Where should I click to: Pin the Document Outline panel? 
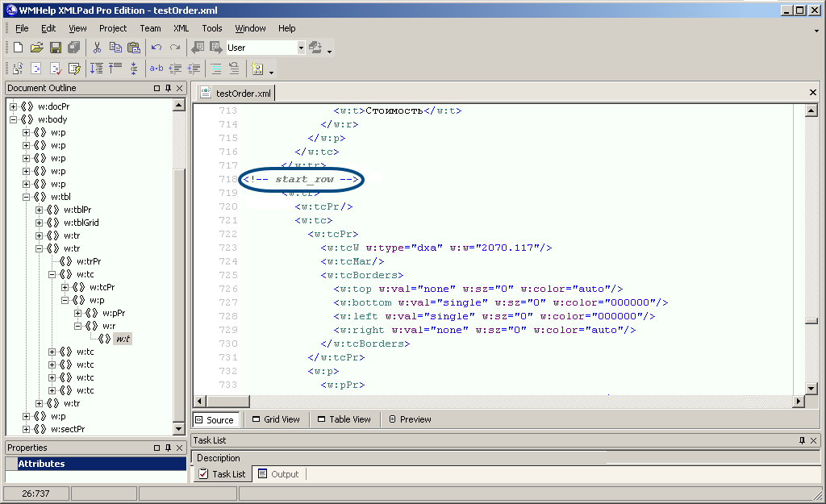click(168, 88)
